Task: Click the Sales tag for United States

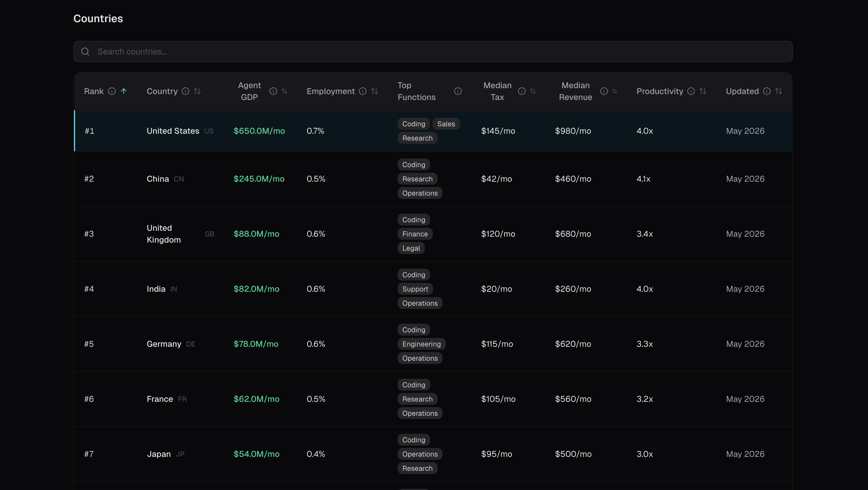Action: [x=446, y=124]
